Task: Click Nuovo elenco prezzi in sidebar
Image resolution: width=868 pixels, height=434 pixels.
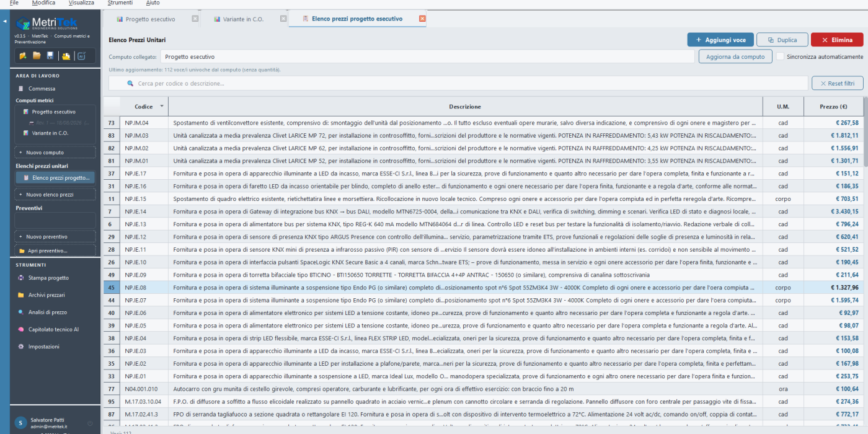Action: (x=55, y=195)
